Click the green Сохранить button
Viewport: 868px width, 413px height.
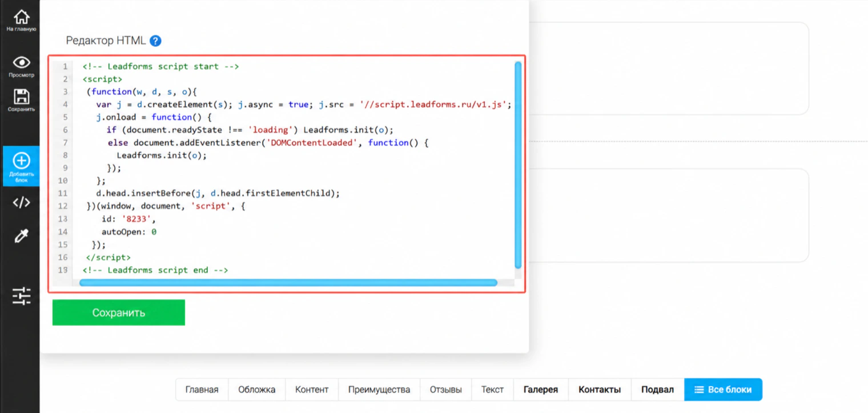tap(119, 312)
